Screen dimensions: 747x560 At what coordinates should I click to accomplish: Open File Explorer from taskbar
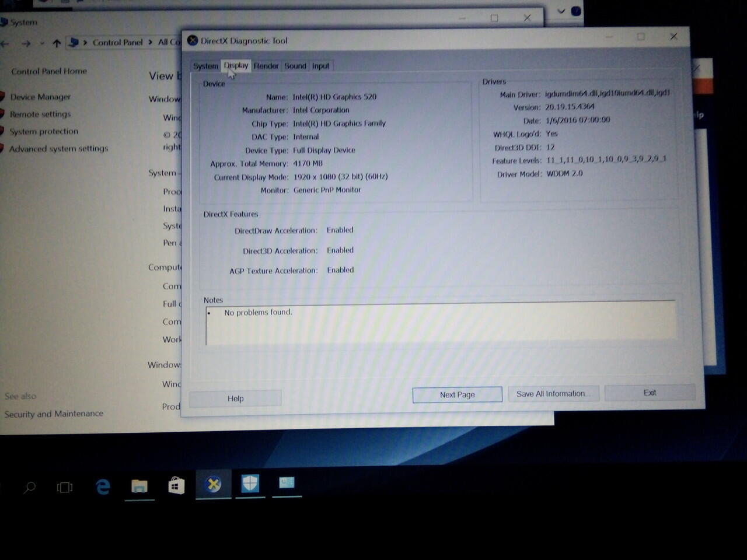(x=139, y=486)
